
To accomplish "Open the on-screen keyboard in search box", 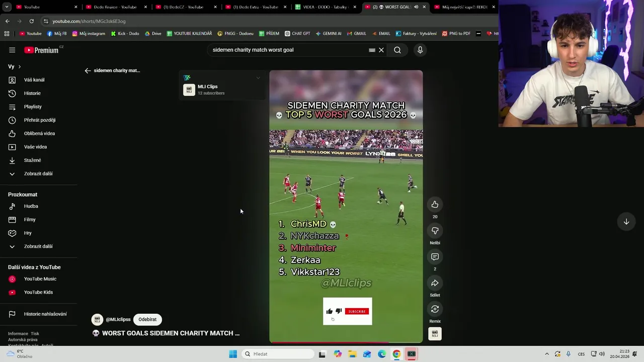I will 372,50.
